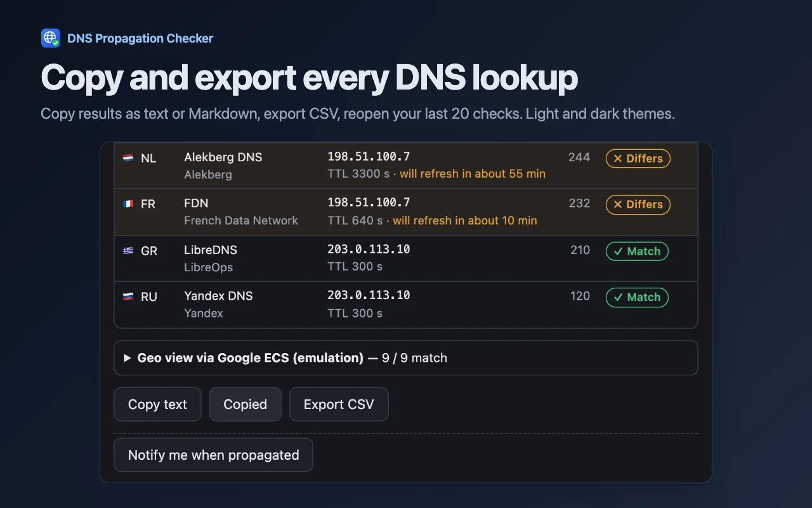
Task: Click the LibreOps provider label
Action: click(209, 267)
